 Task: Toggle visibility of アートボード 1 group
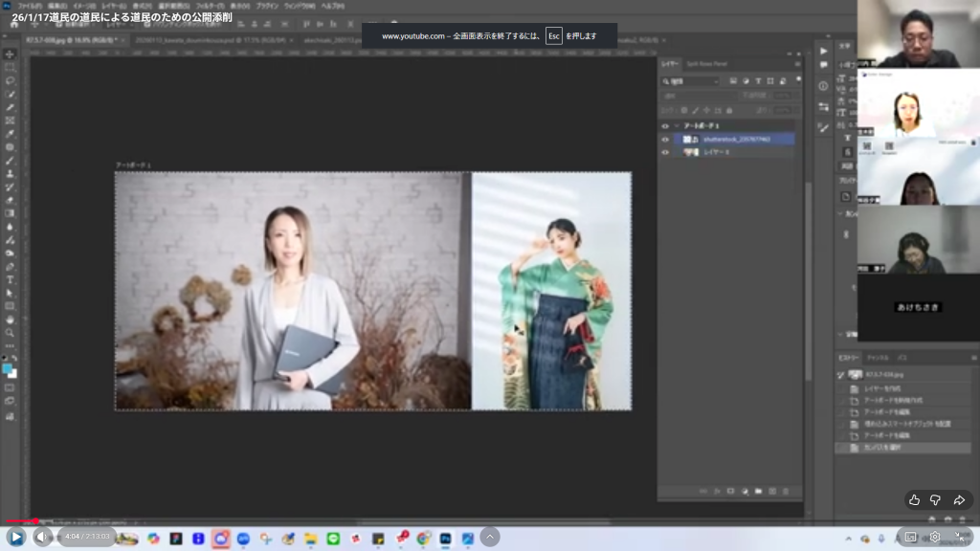[x=666, y=125]
